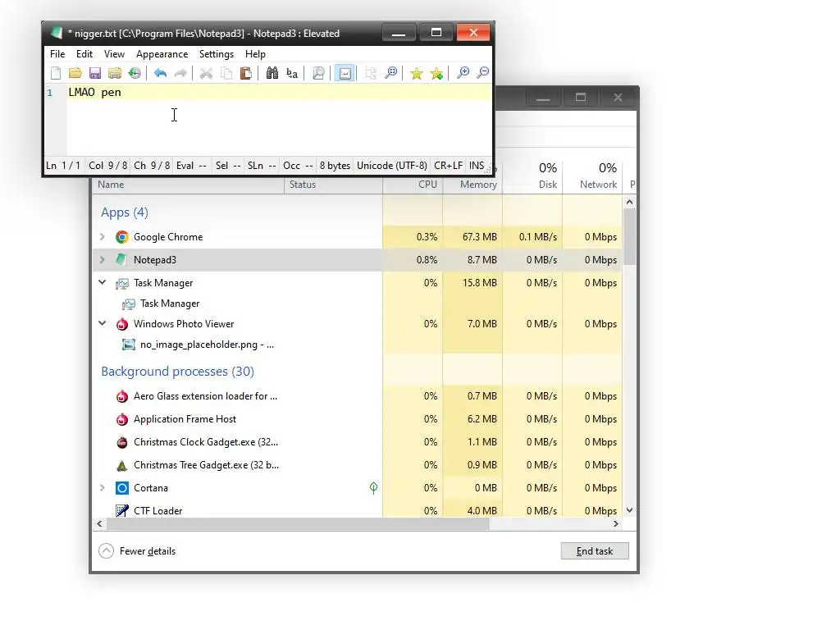Sort processes by Name column header
Viewport: 840px width, 630px height.
tap(189, 185)
